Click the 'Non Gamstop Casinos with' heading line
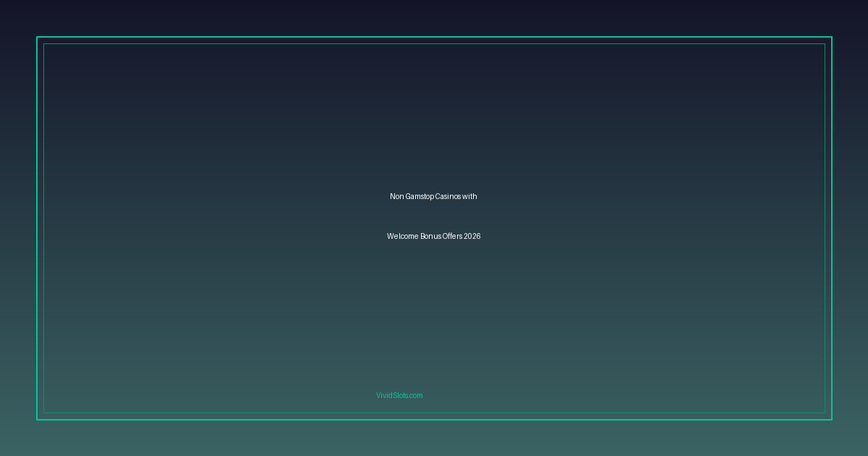This screenshot has width=868, height=456. pos(433,196)
